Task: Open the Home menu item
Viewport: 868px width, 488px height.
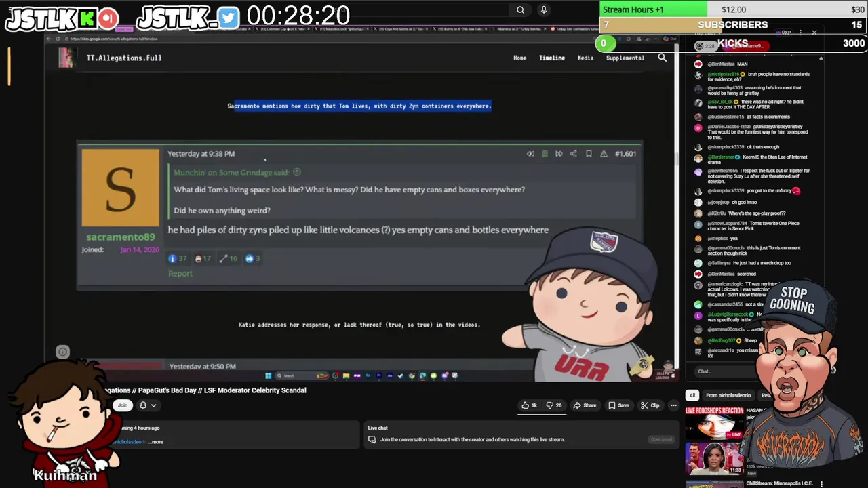Action: (519, 58)
